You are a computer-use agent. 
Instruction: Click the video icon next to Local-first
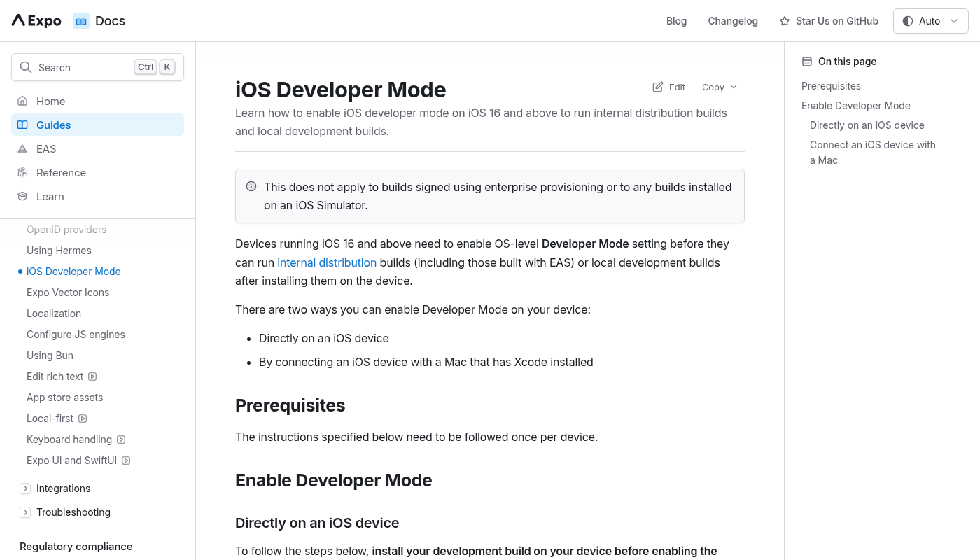point(83,419)
